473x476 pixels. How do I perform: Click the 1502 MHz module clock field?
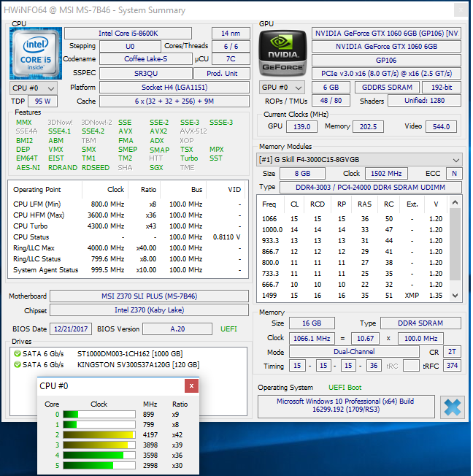click(386, 173)
